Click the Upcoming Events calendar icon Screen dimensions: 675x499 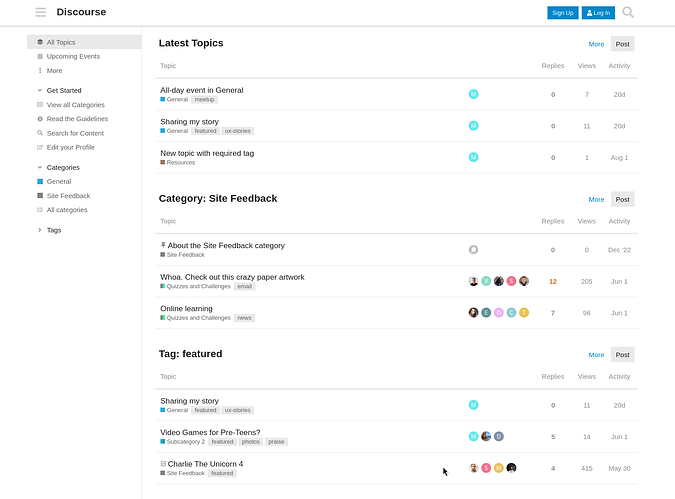click(x=40, y=56)
